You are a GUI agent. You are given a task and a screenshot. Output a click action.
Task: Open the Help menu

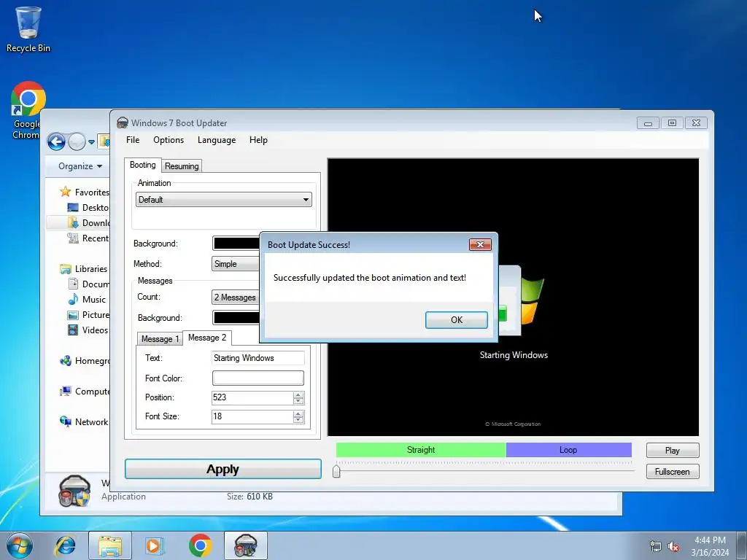[258, 140]
